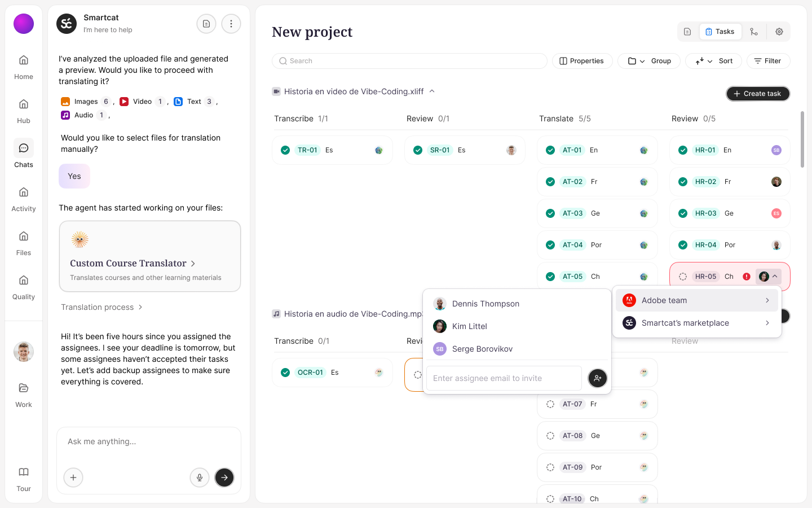Click the Create task button
812x508 pixels.
[758, 94]
